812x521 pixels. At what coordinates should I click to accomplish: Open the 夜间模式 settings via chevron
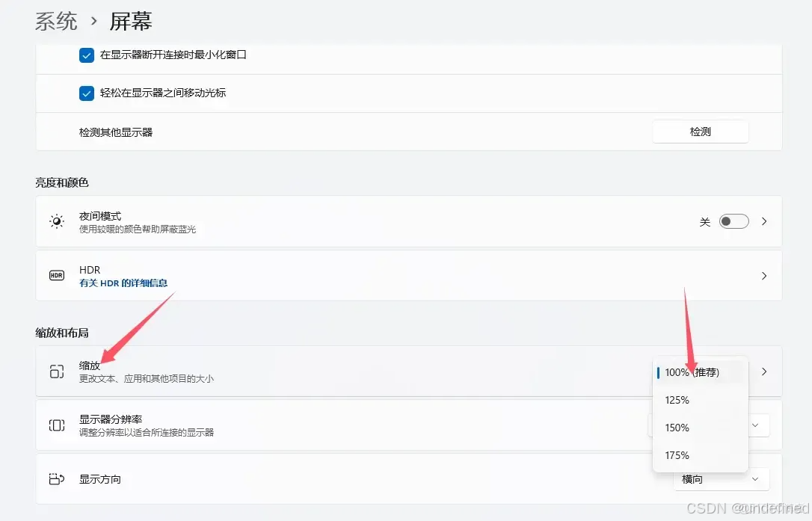coord(763,221)
